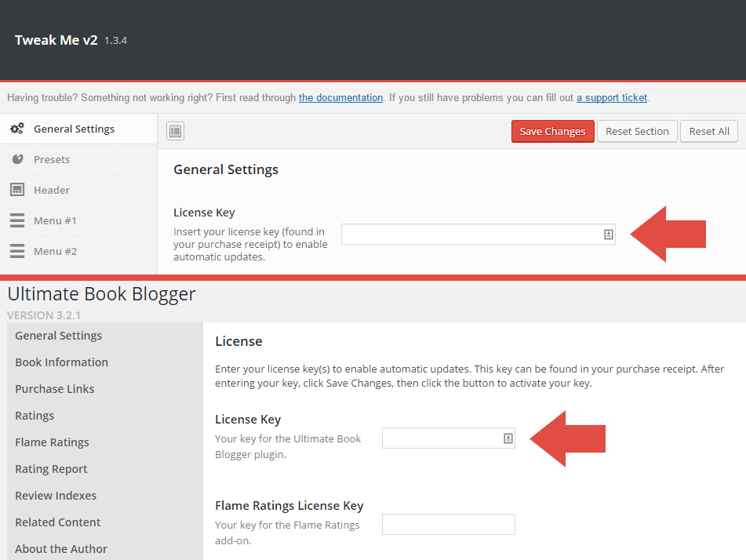Open the documentation link

point(340,98)
